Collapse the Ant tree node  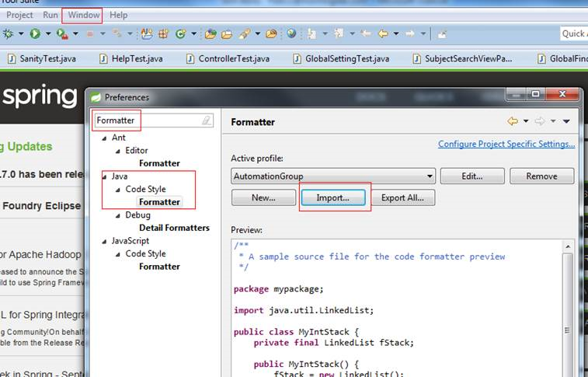pyautogui.click(x=104, y=138)
